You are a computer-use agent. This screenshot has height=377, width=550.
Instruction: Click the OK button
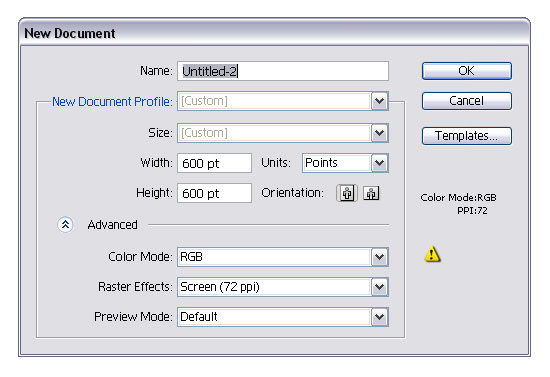click(467, 71)
